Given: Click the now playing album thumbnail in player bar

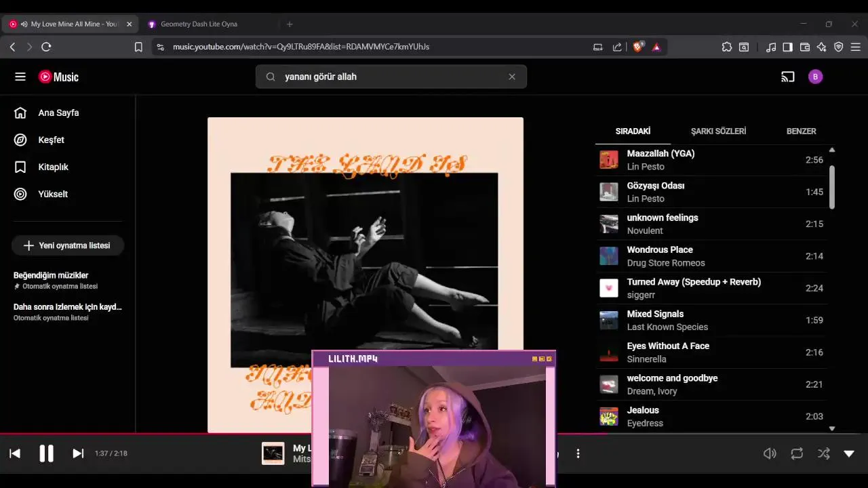Looking at the screenshot, I should 273,453.
